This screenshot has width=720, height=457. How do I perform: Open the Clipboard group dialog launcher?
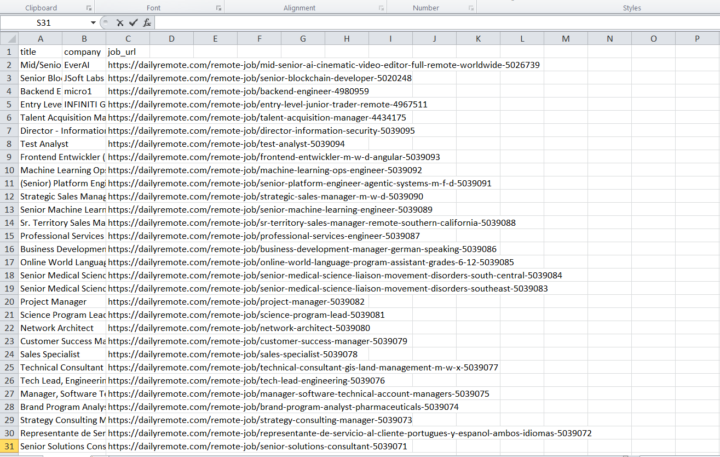tap(89, 8)
